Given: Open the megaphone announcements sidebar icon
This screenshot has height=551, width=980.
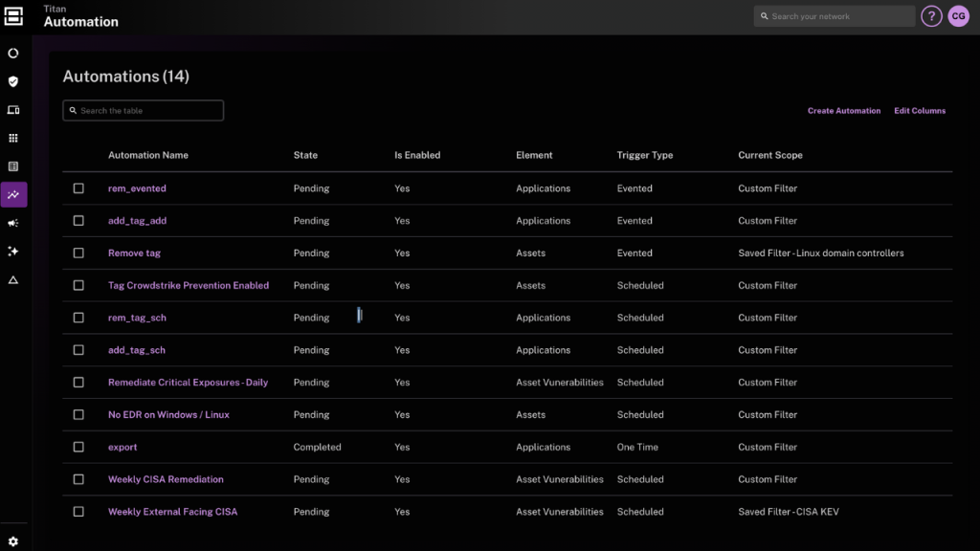Looking at the screenshot, I should [13, 223].
